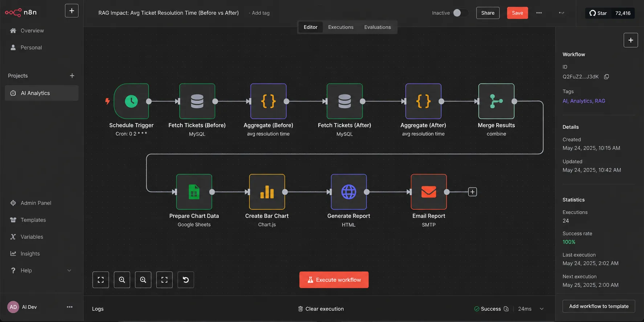Save the workflow
The width and height of the screenshot is (644, 322).
[517, 13]
